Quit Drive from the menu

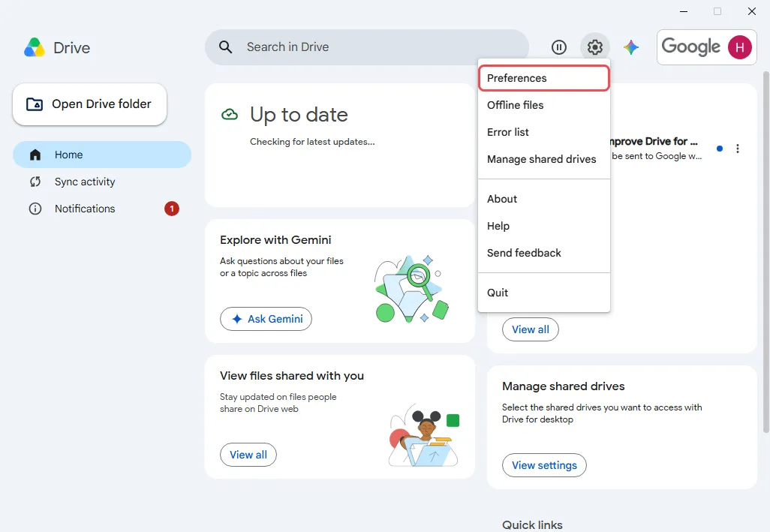[543, 293]
